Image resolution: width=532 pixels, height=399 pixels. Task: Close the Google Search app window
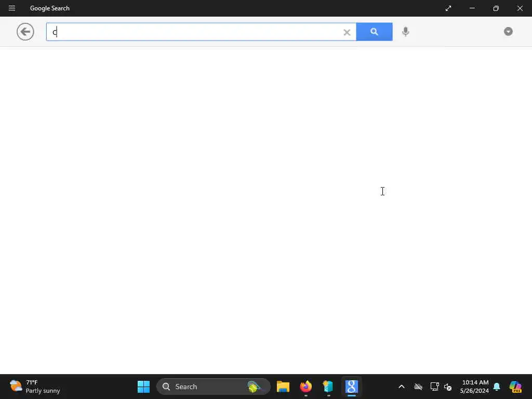pyautogui.click(x=520, y=8)
